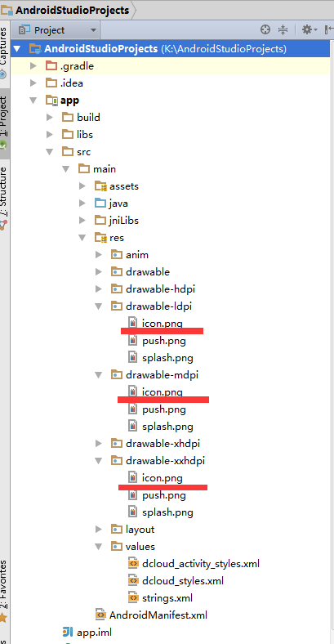Select the drawable-hdpi folder name
The image size is (334, 644).
[160, 289]
